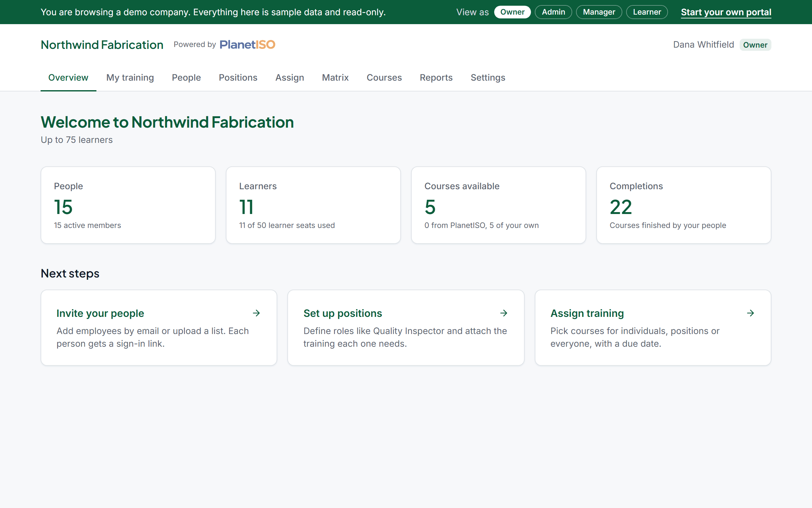This screenshot has height=508, width=812.
Task: Click the Dana Whitfield user name
Action: [703, 45]
